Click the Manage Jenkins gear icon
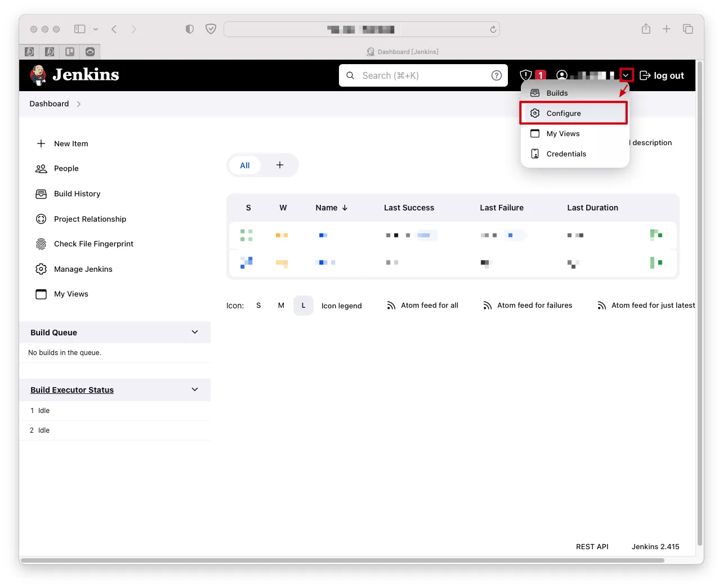This screenshot has width=723, height=588. pyautogui.click(x=41, y=269)
